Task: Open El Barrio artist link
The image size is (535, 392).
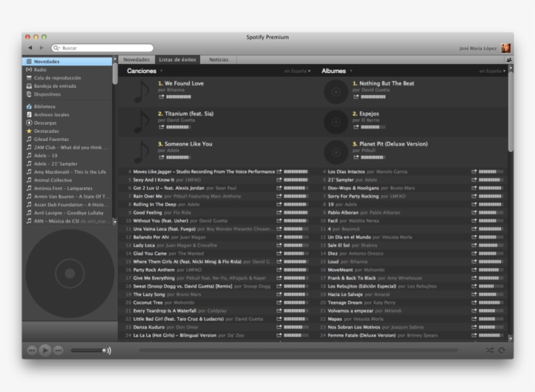Action: click(370, 120)
